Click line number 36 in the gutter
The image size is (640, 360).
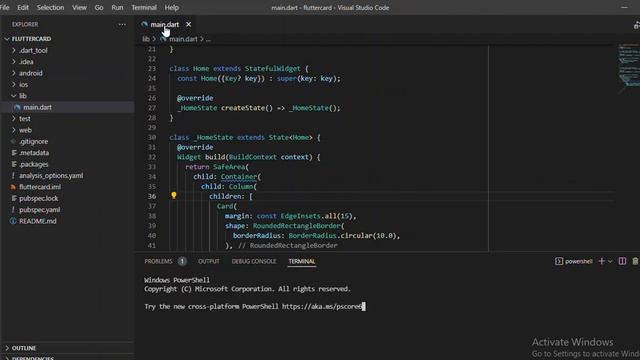tap(152, 196)
